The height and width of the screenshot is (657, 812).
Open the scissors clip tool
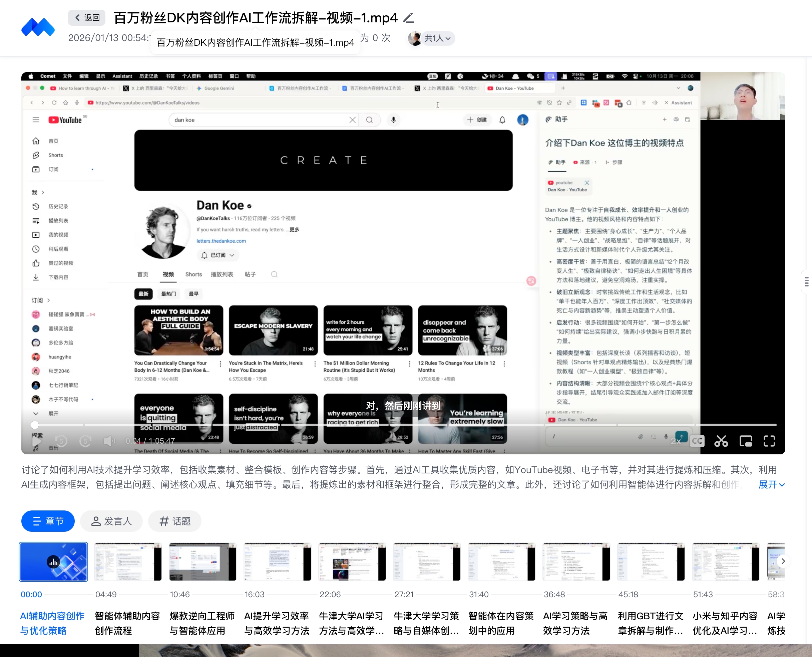point(721,441)
